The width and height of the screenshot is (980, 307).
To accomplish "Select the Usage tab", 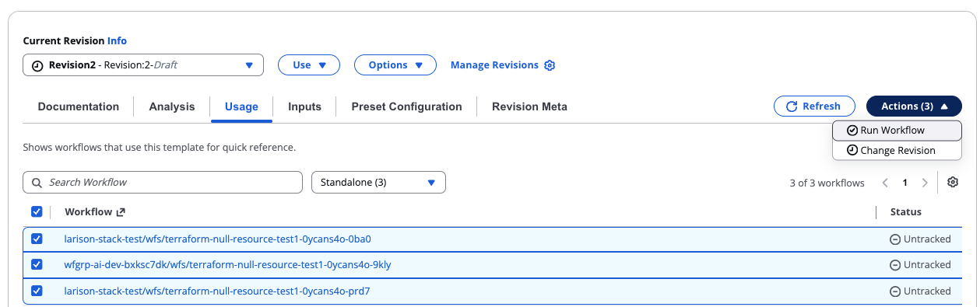I will 241,106.
